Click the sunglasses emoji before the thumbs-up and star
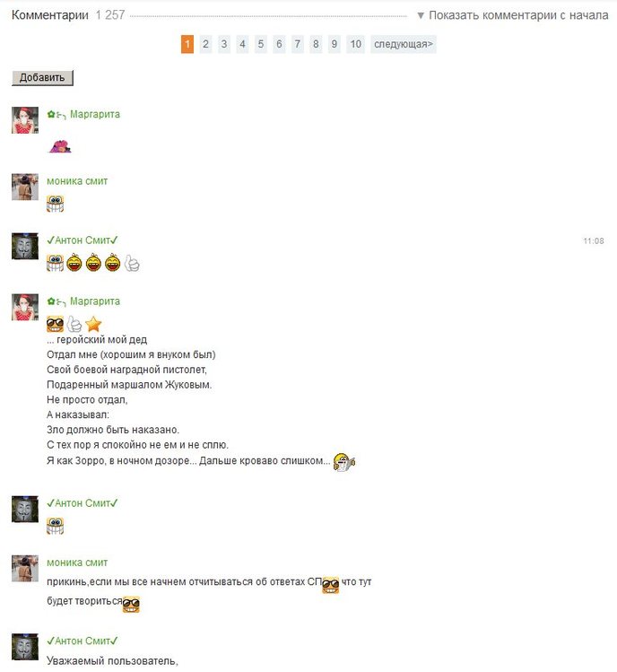 [x=55, y=325]
